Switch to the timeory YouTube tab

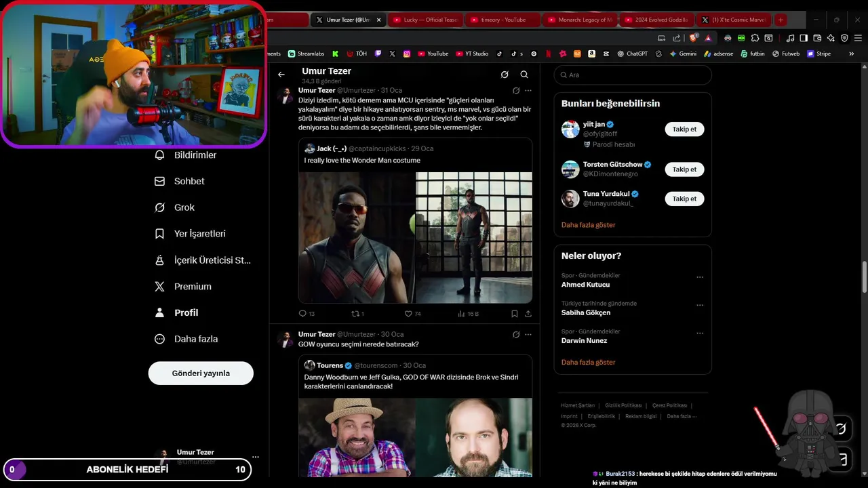[502, 20]
